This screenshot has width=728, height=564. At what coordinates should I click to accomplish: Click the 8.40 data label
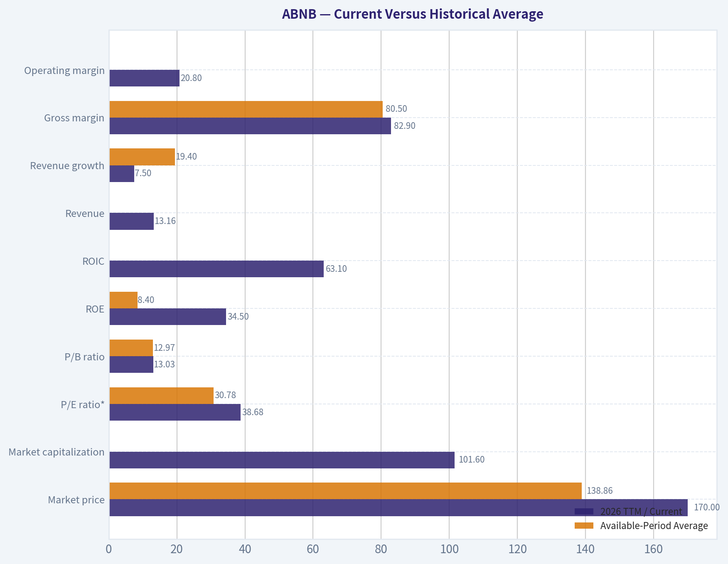tap(146, 300)
